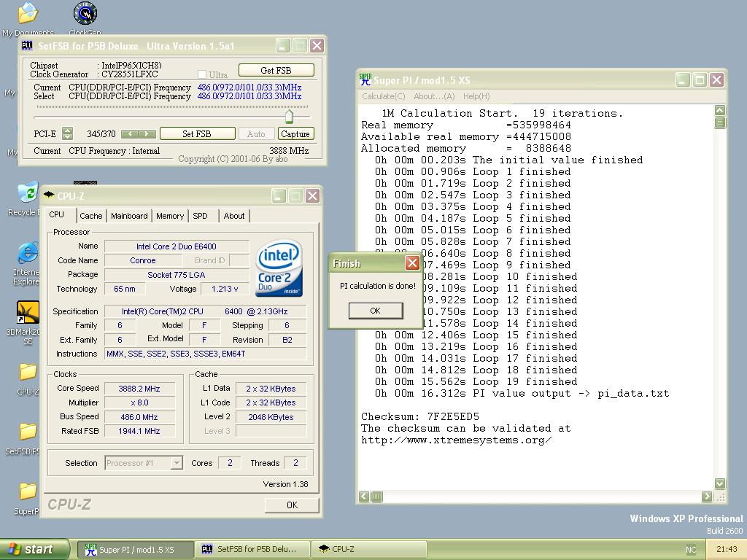The width and height of the screenshot is (747, 560).
Task: Click OK in the Finish dialog
Action: pos(376,311)
